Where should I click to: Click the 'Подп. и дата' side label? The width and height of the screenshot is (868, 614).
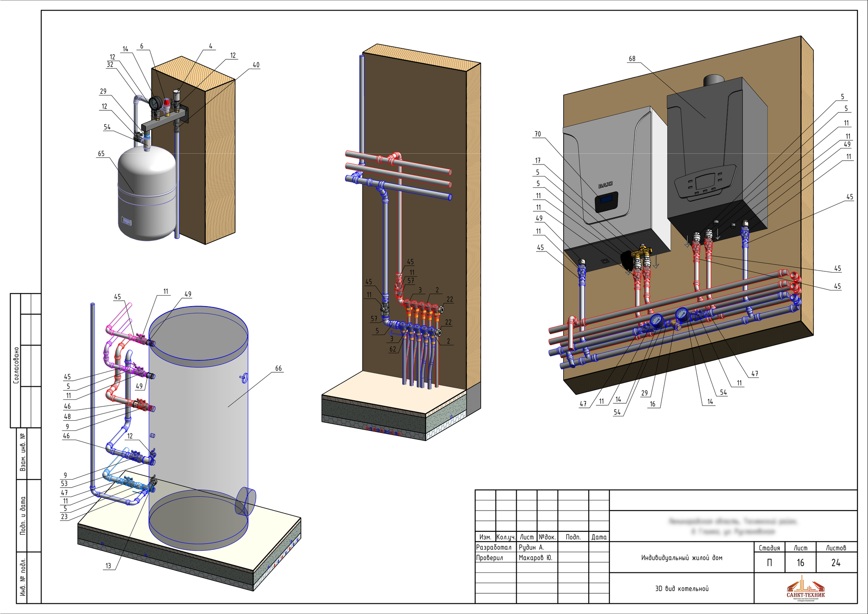[x=23, y=515]
